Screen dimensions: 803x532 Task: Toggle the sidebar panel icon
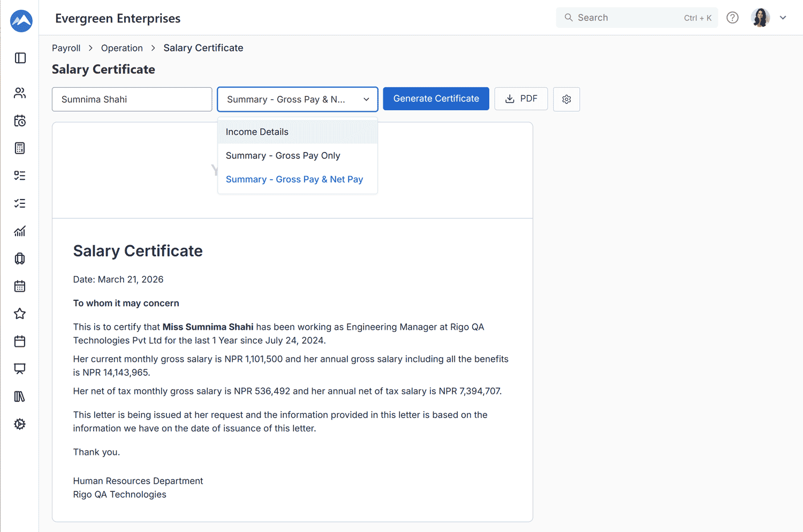pos(20,58)
